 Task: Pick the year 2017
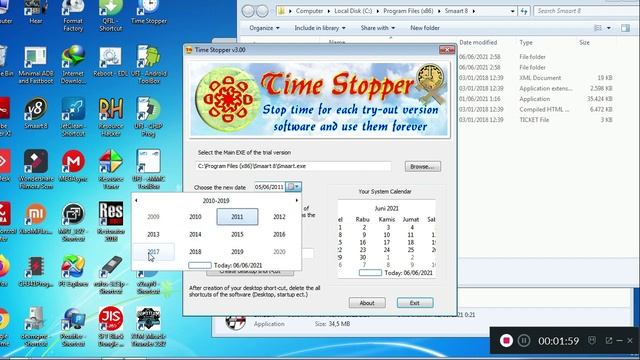point(153,252)
